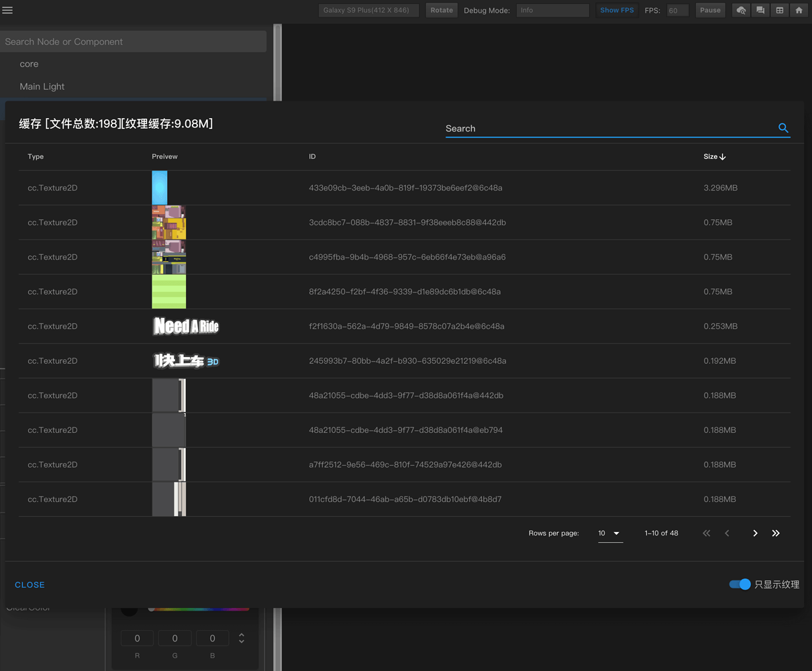The height and width of the screenshot is (671, 812).
Task: Click the search magnifier icon
Action: point(783,127)
